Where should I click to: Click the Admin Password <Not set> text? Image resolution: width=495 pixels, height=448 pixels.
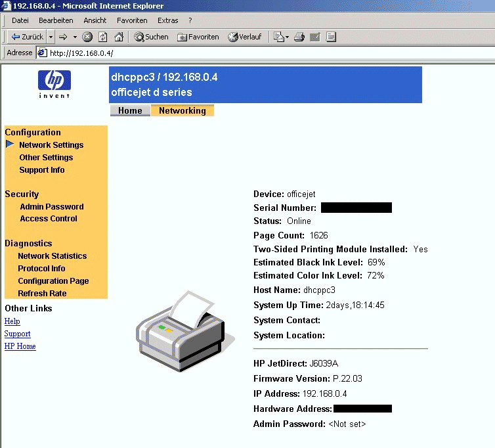(310, 424)
